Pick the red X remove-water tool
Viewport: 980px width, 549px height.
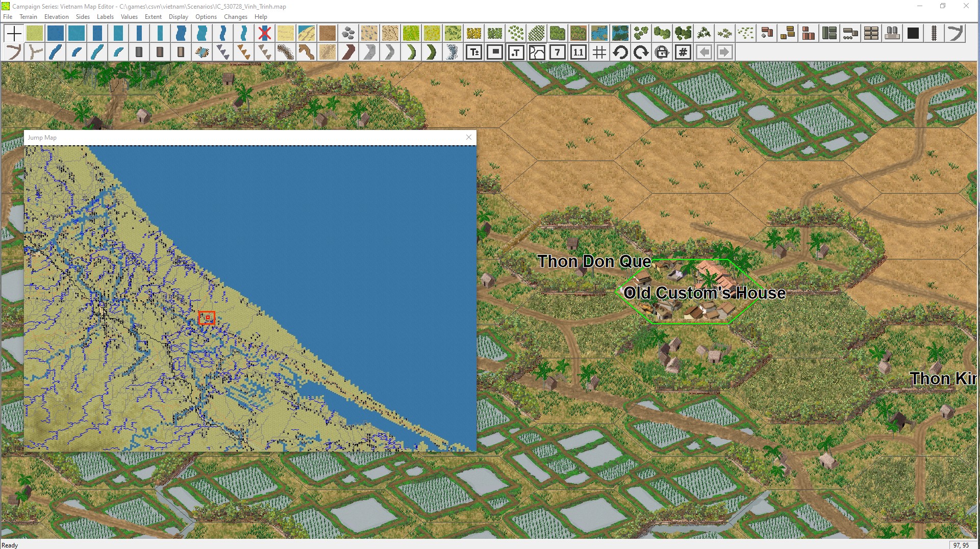[x=264, y=33]
